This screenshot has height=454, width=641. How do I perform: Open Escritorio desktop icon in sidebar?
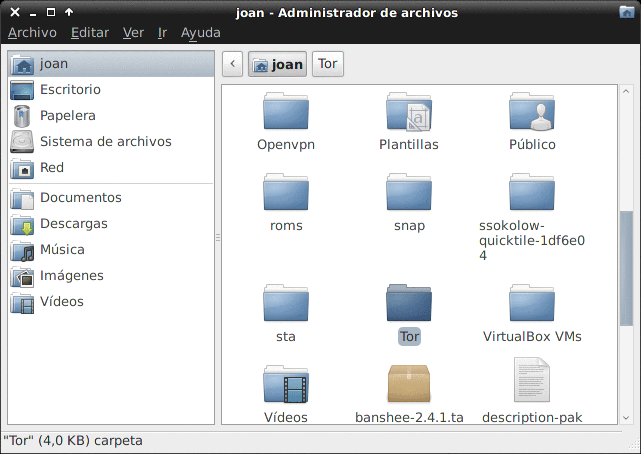tap(22, 90)
